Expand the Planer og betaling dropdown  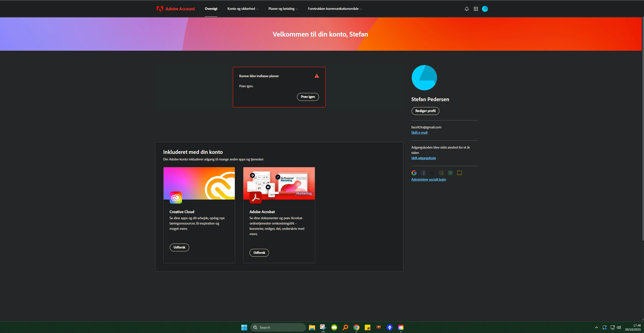pyautogui.click(x=283, y=9)
